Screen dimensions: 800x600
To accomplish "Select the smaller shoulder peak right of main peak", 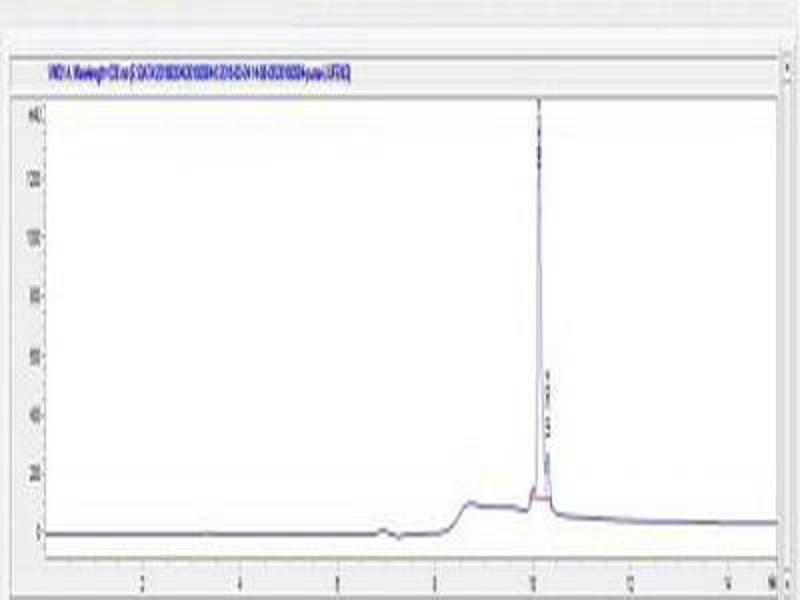I will 548,458.
